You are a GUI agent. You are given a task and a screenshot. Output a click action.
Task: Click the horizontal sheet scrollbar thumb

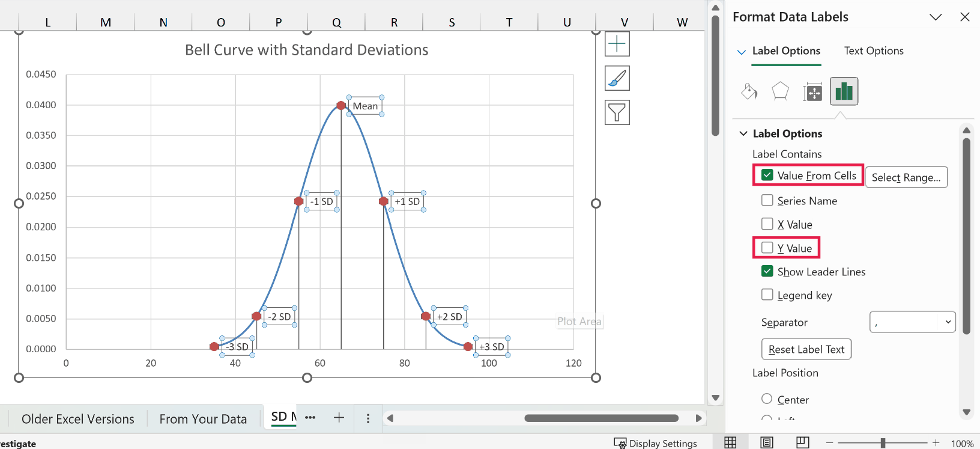tap(601, 418)
